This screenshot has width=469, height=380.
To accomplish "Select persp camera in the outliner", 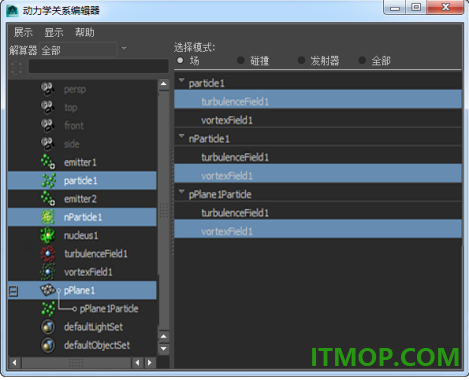I will (x=82, y=89).
